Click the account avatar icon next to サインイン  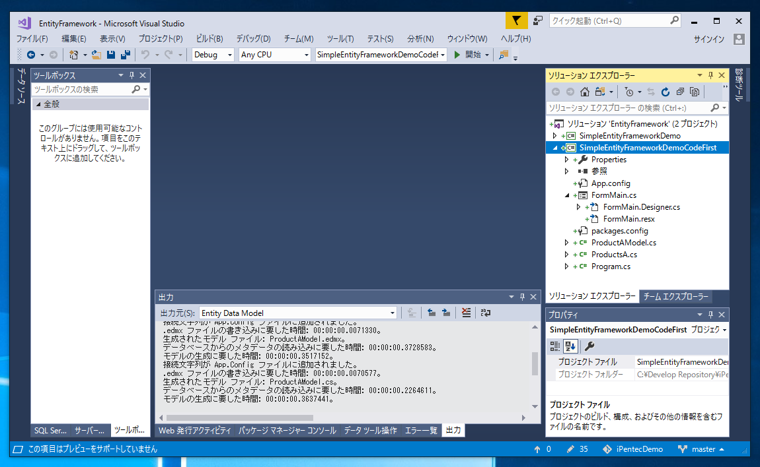(x=739, y=39)
